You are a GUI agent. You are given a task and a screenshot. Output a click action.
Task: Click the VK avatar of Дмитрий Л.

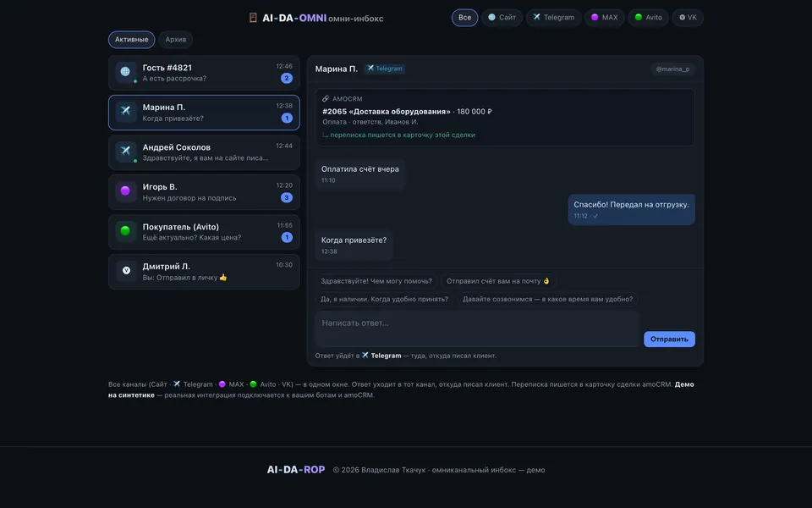[x=126, y=271]
